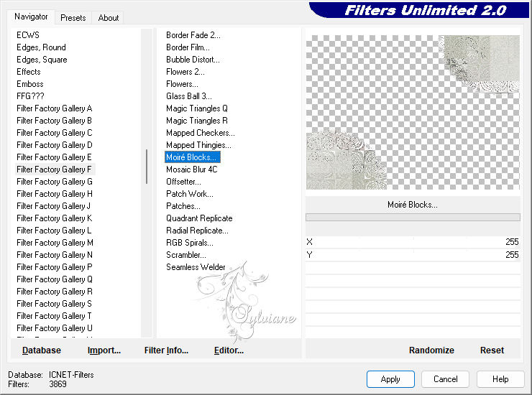Select Filter Factory Gallery U
The image size is (532, 395).
tap(55, 328)
